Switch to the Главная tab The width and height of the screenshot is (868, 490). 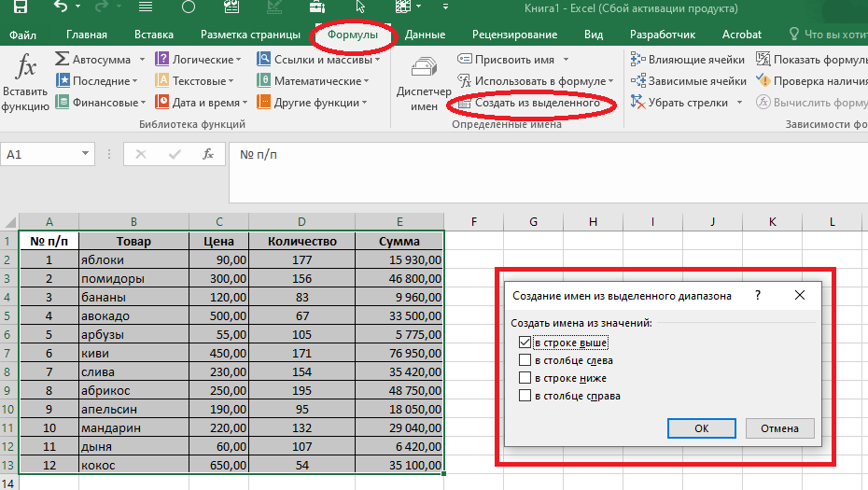[x=87, y=35]
